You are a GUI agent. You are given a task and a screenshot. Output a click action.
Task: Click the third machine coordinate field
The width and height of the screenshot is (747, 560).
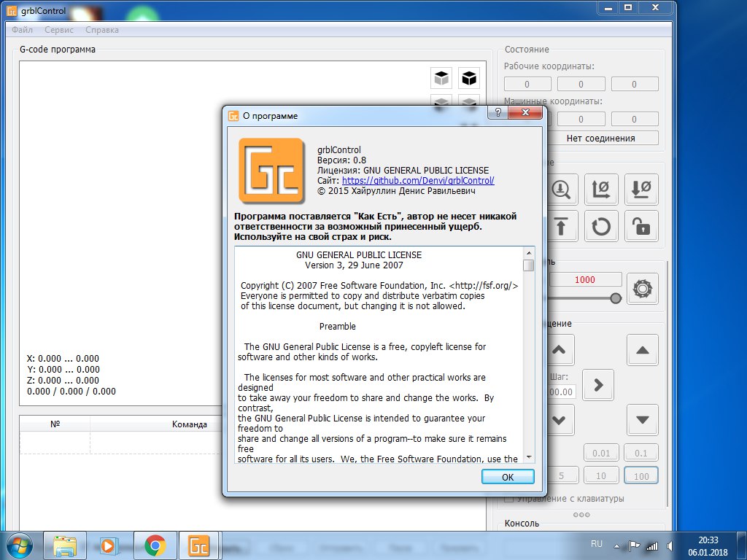(635, 119)
